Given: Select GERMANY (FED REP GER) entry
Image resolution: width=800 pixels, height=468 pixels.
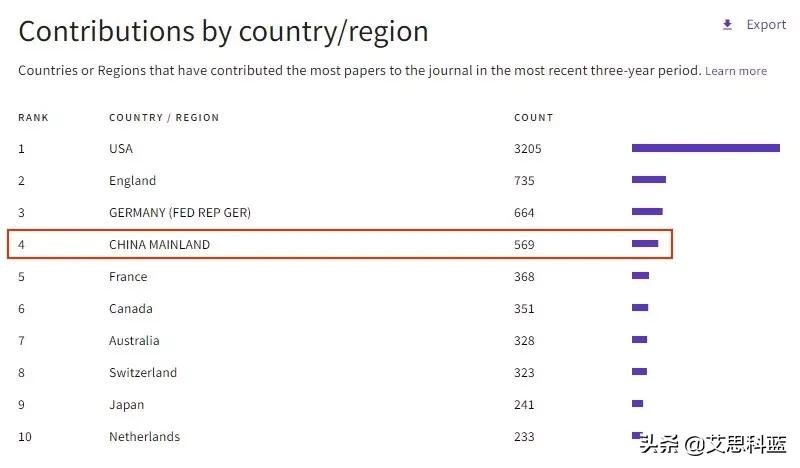Looking at the screenshot, I should (x=180, y=213).
